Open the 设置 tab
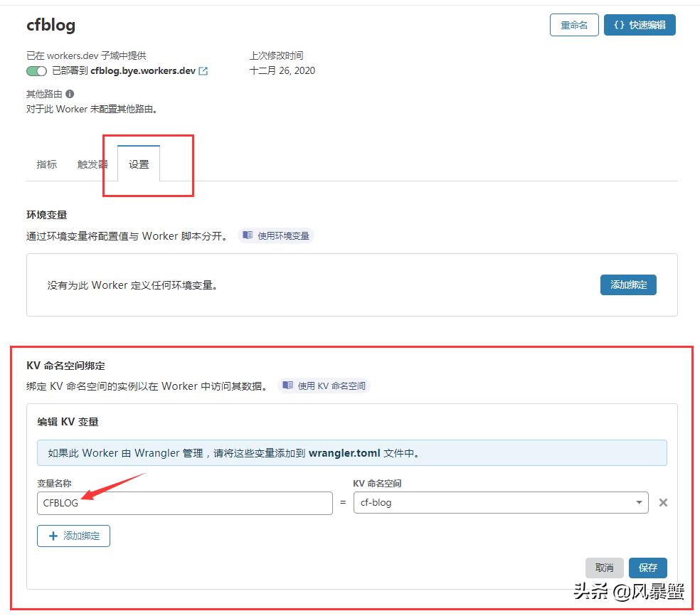 pyautogui.click(x=139, y=164)
